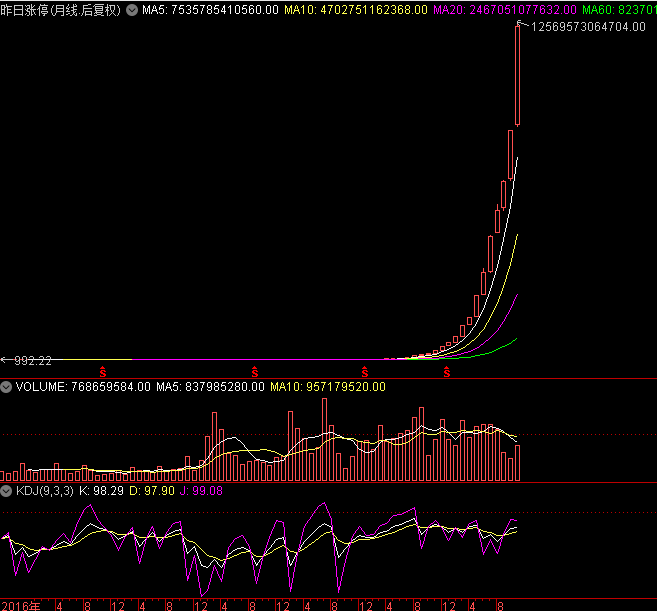The width and height of the screenshot is (657, 611).
Task: Click the K: 98.29 value
Action: pyautogui.click(x=101, y=491)
